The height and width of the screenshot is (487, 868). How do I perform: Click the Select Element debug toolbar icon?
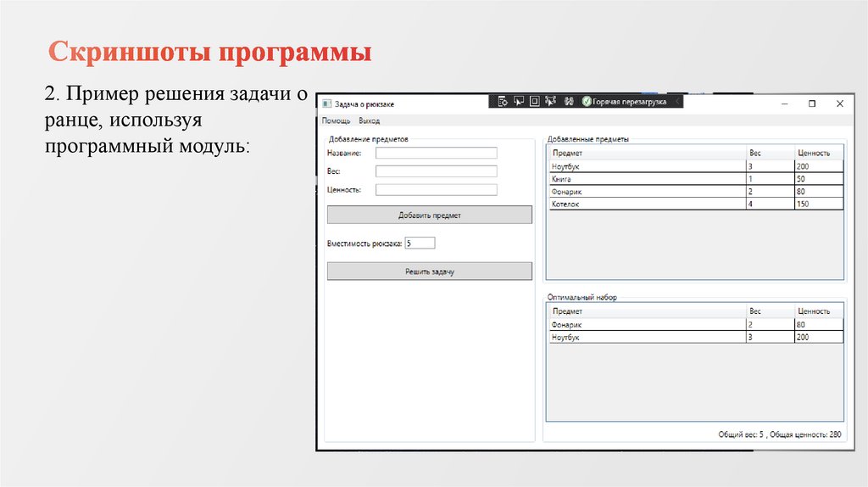519,102
